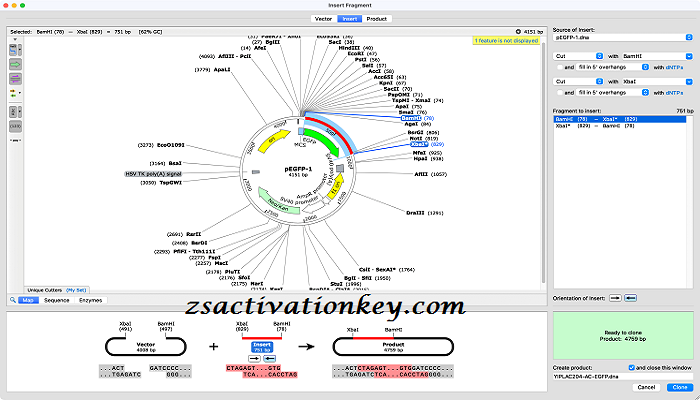700x400 pixels.
Task: Select the Sequence view tab
Action: 57,300
